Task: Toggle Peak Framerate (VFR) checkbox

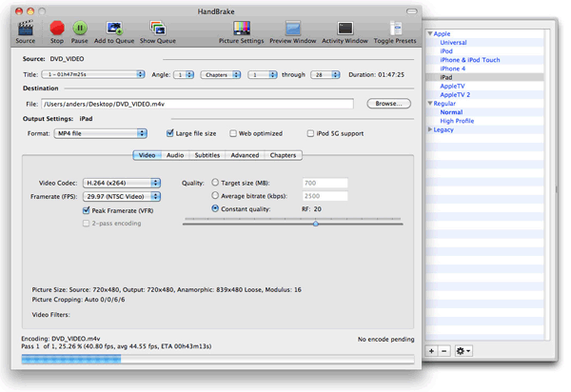Action: [87, 210]
